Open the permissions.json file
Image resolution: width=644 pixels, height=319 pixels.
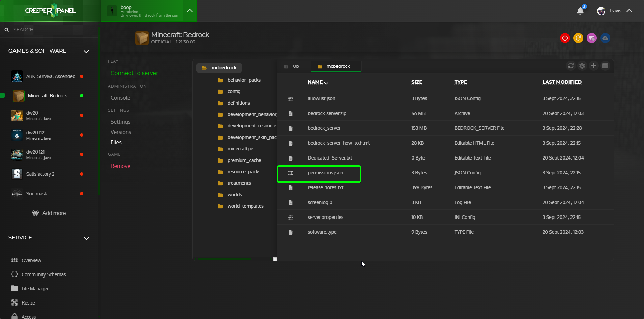point(325,173)
